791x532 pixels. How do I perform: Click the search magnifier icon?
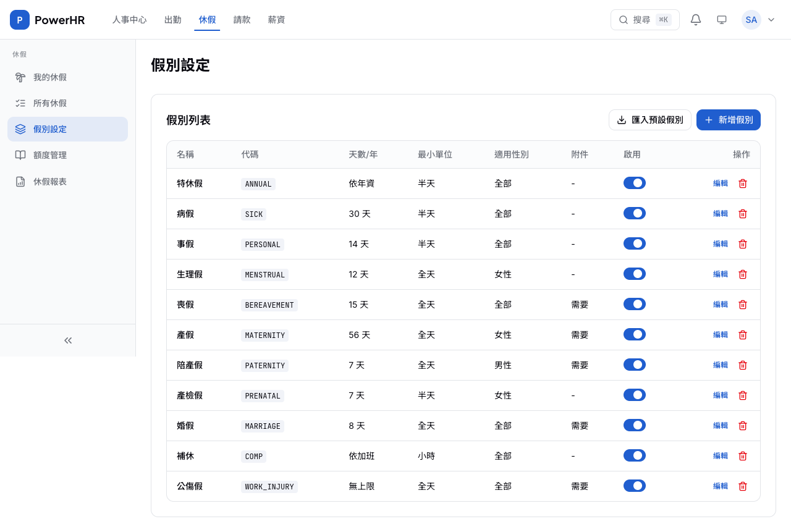click(624, 19)
